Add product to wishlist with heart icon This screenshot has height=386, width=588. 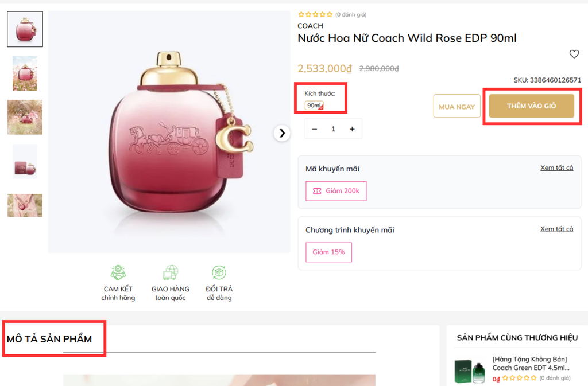574,54
